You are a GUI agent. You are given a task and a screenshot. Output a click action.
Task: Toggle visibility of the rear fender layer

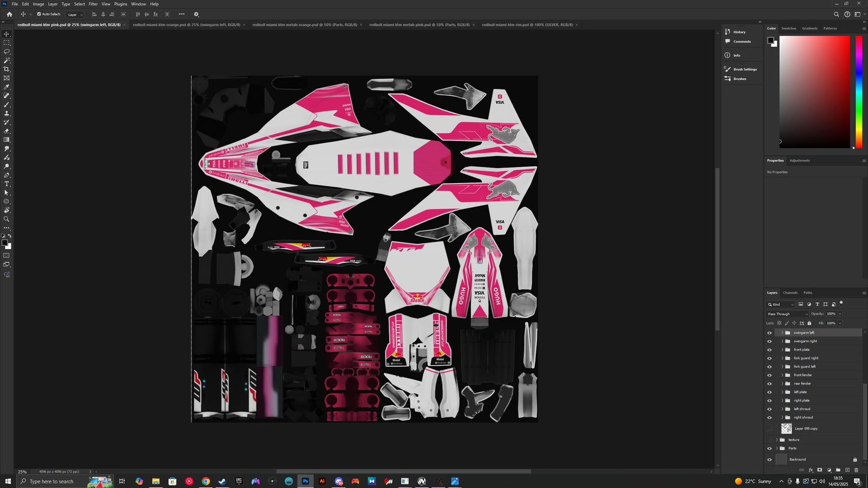pyautogui.click(x=769, y=384)
